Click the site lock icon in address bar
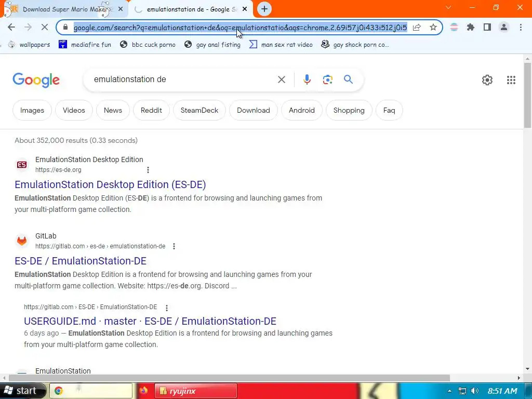Viewport: 532px width, 399px height. (x=65, y=27)
